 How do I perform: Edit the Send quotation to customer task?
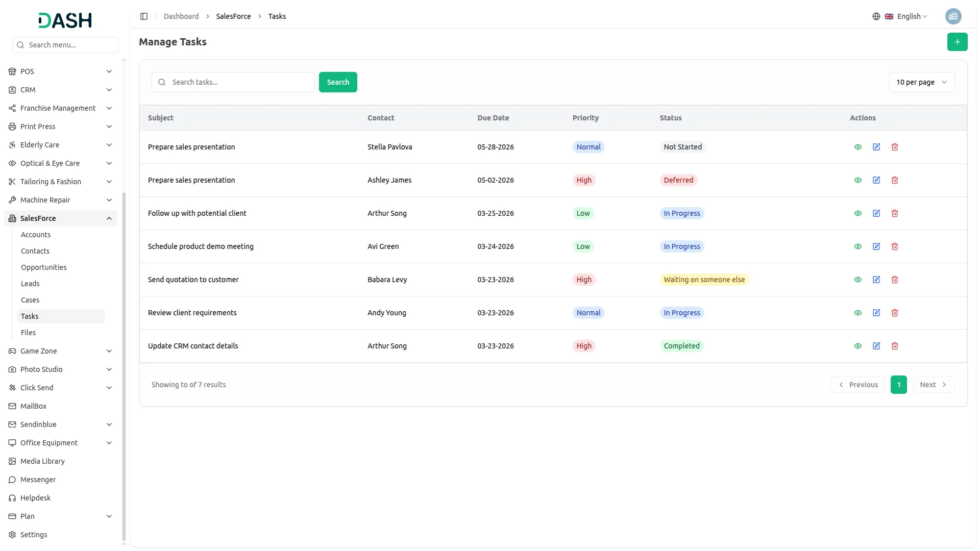pos(876,280)
